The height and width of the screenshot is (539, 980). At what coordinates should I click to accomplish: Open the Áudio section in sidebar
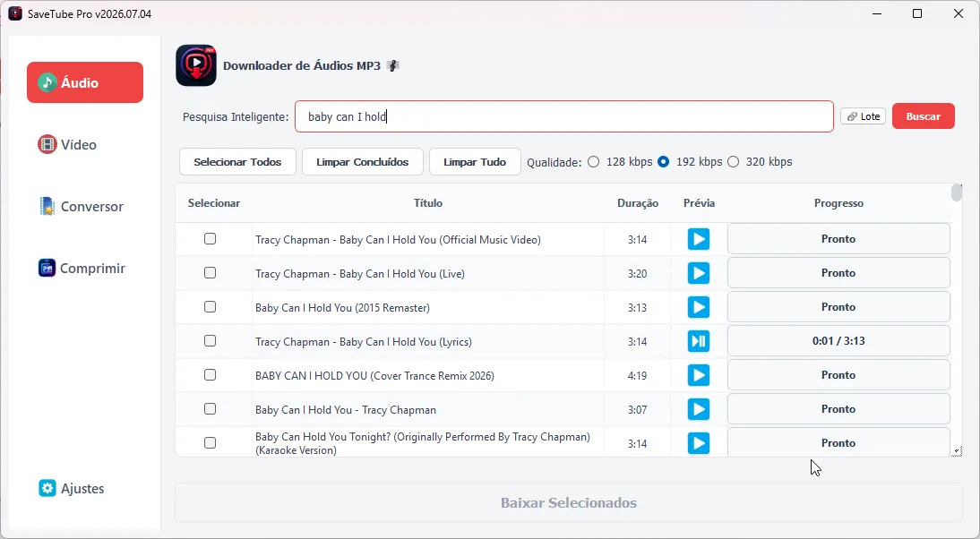(x=85, y=82)
